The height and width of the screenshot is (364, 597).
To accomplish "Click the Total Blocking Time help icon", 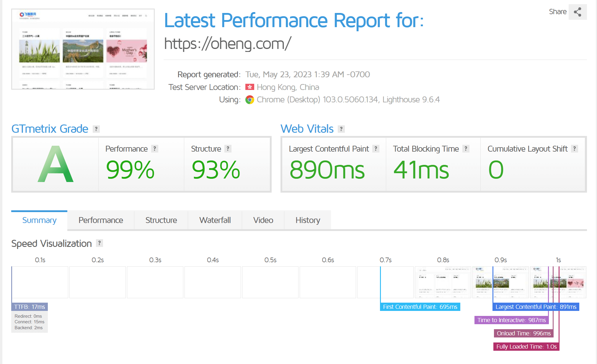I will [466, 149].
